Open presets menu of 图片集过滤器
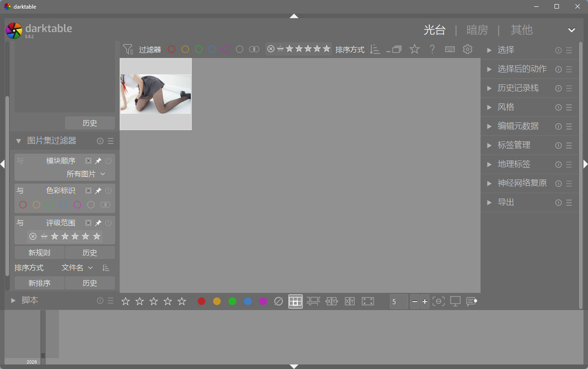Screen dimensions: 588x369 click(x=111, y=141)
